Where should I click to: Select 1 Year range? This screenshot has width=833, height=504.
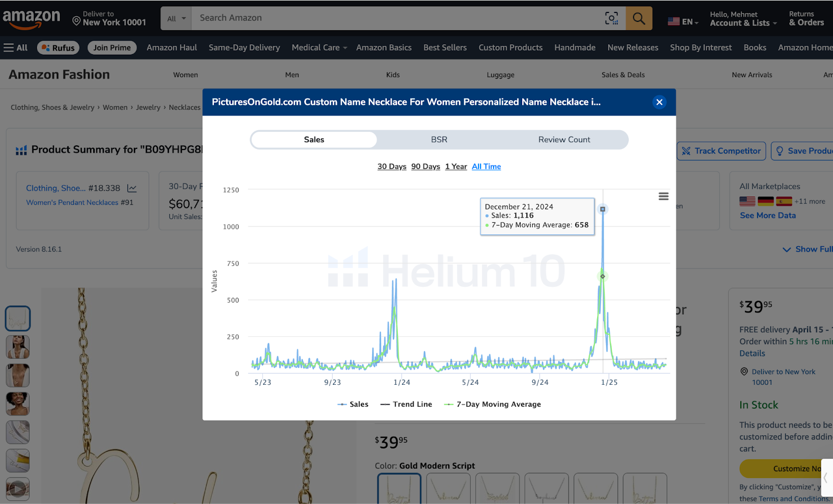point(456,167)
